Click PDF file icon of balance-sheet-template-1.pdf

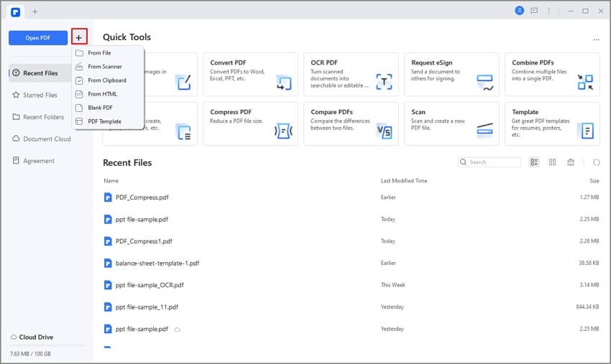tap(108, 263)
